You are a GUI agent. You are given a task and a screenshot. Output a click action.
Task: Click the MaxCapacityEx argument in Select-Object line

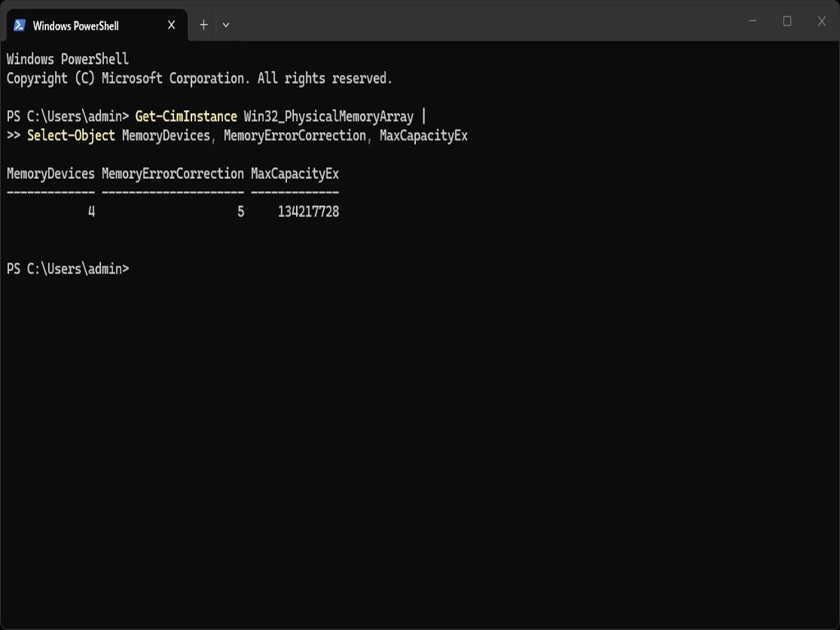[423, 135]
